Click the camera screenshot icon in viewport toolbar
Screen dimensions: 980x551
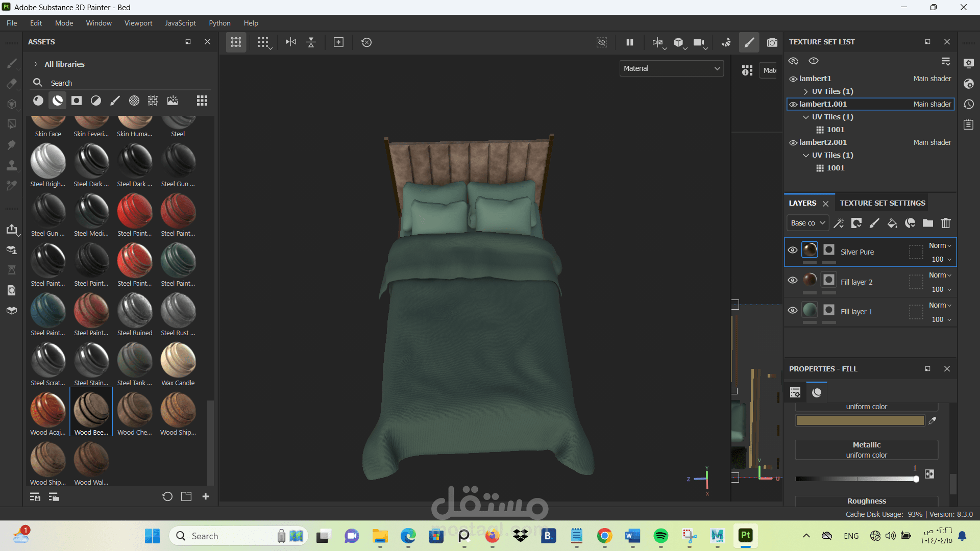(772, 42)
